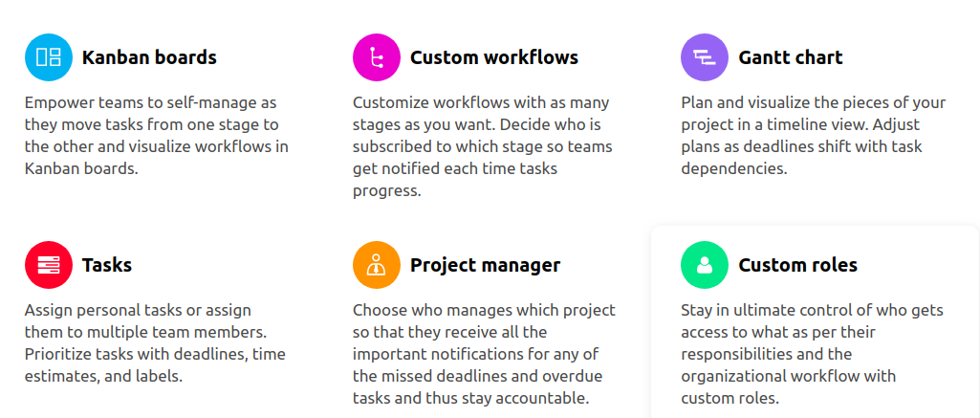Select the highlighted Custom roles card
980x418 pixels.
click(815, 321)
